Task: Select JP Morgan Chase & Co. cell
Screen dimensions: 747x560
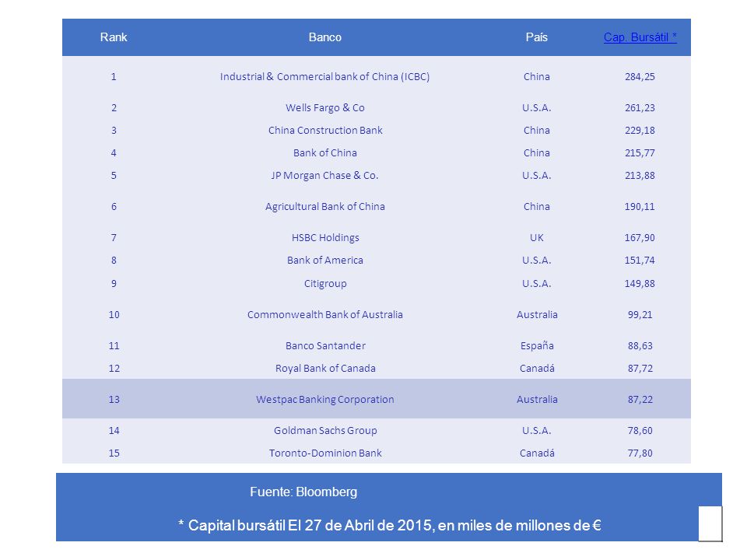Action: tap(325, 175)
